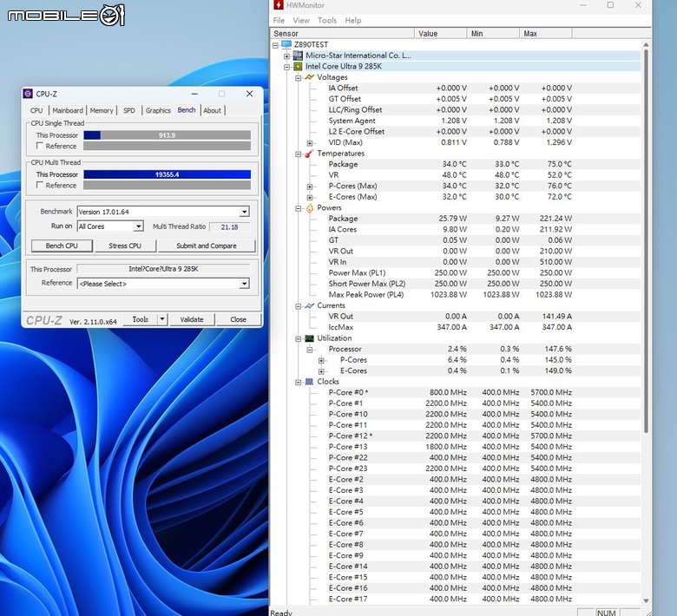Click the HWMonitor lightning title bar icon
The image size is (677, 616).
279,5
